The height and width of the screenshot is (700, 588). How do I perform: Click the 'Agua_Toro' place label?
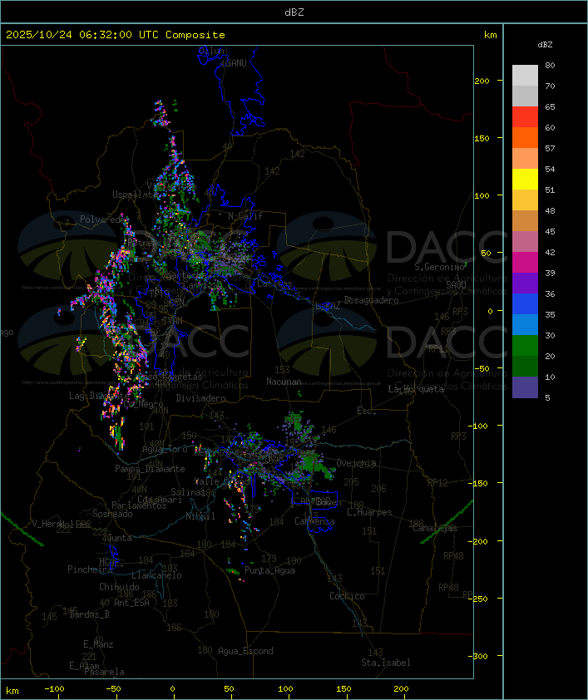point(165,449)
